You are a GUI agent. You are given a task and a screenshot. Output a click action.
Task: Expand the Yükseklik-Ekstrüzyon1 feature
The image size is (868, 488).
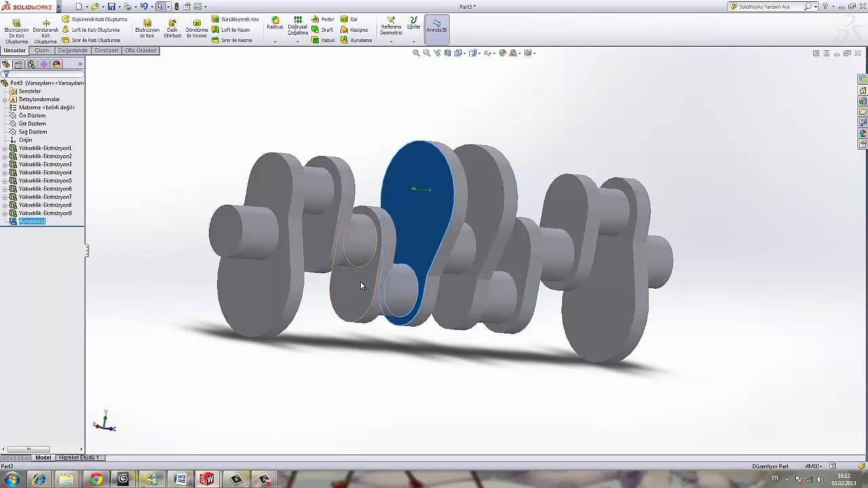point(5,148)
